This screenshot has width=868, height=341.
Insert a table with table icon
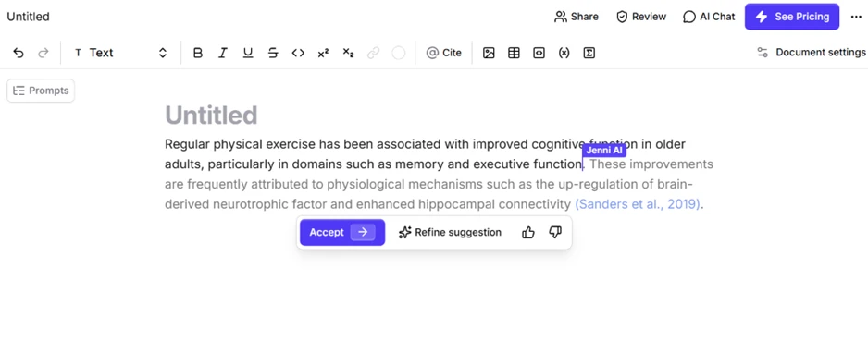click(x=514, y=53)
